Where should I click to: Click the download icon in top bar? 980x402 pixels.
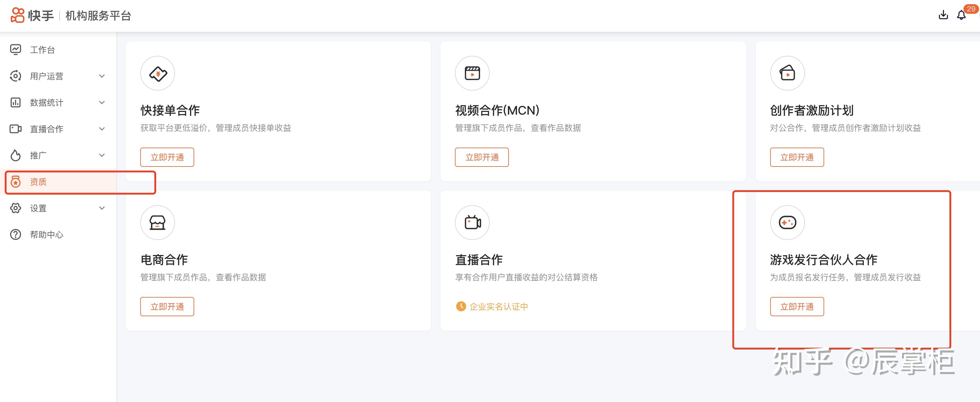point(943,15)
